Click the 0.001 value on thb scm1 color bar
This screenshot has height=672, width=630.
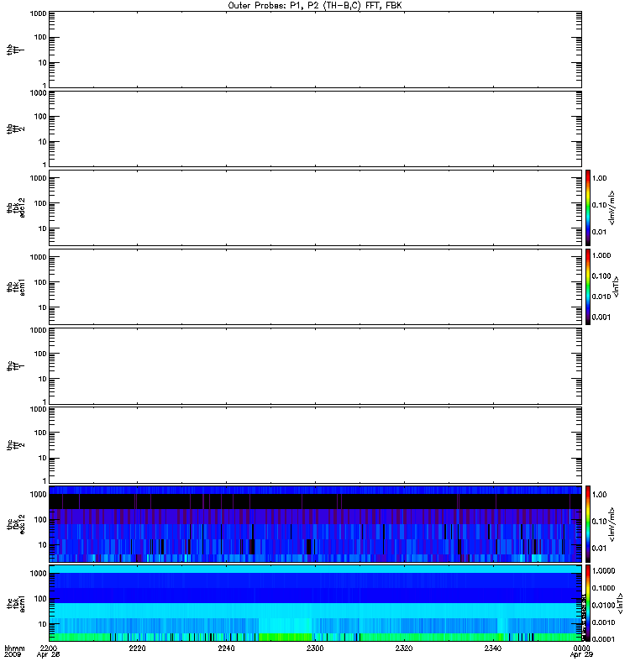coord(601,318)
